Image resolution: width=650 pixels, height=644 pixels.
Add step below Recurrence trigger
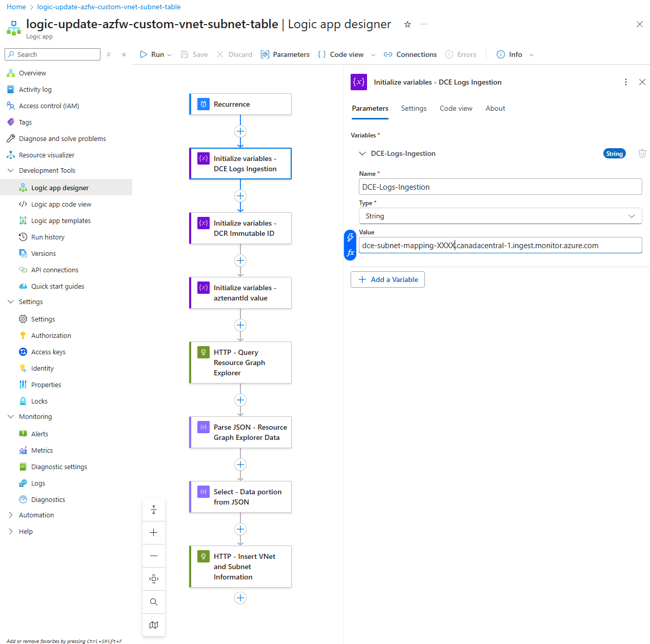(240, 131)
